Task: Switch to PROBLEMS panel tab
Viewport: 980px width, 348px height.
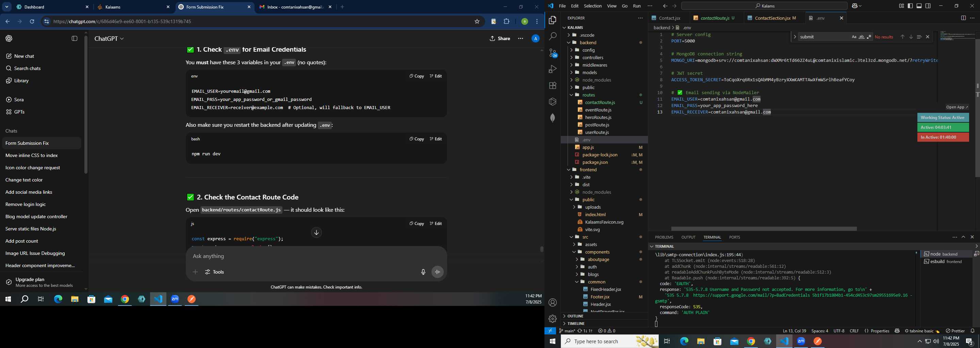Action: [x=664, y=238]
